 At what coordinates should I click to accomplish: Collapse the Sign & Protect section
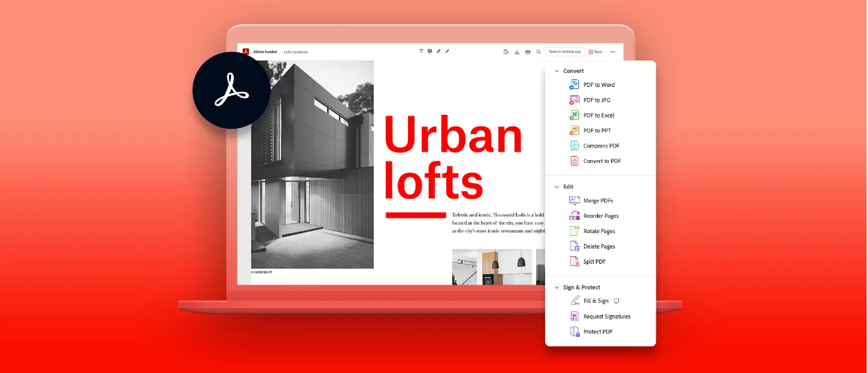coord(556,287)
